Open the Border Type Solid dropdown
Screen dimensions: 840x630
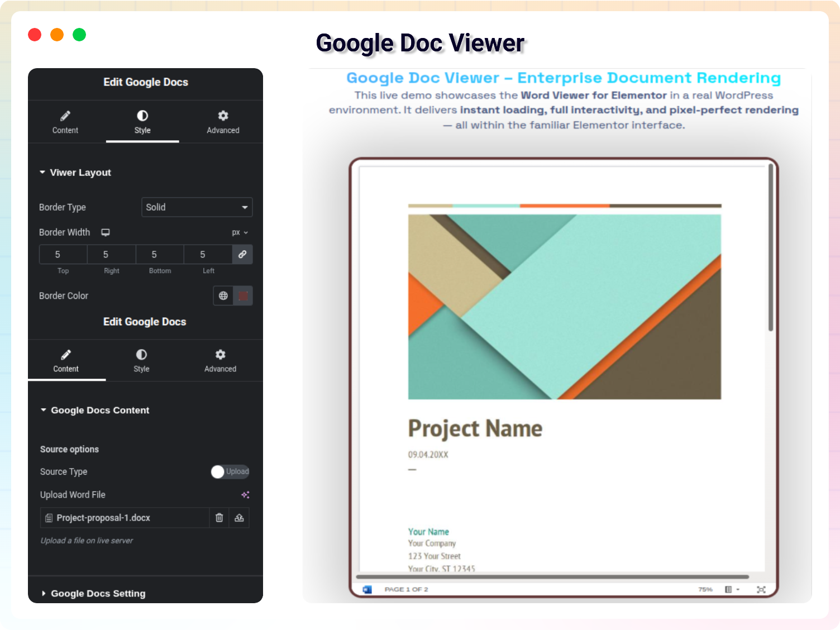(x=197, y=207)
